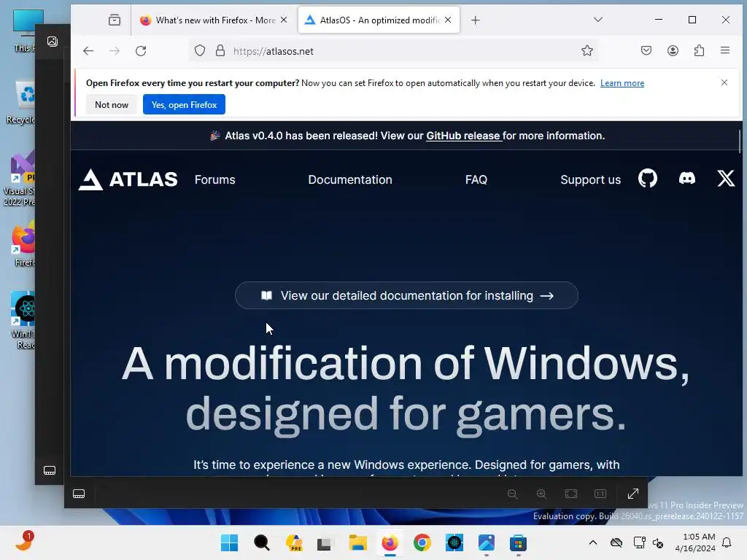Screen dimensions: 747x560
Task: Open Atlas Discord icon link
Action: (x=686, y=179)
